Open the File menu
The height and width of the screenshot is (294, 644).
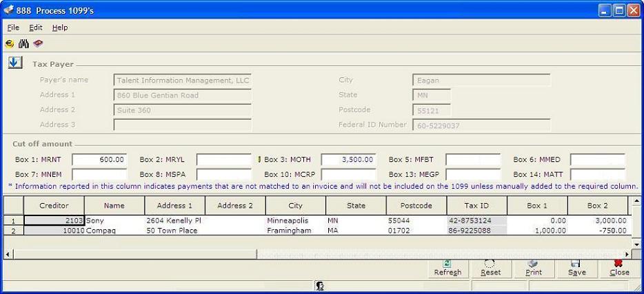point(13,28)
